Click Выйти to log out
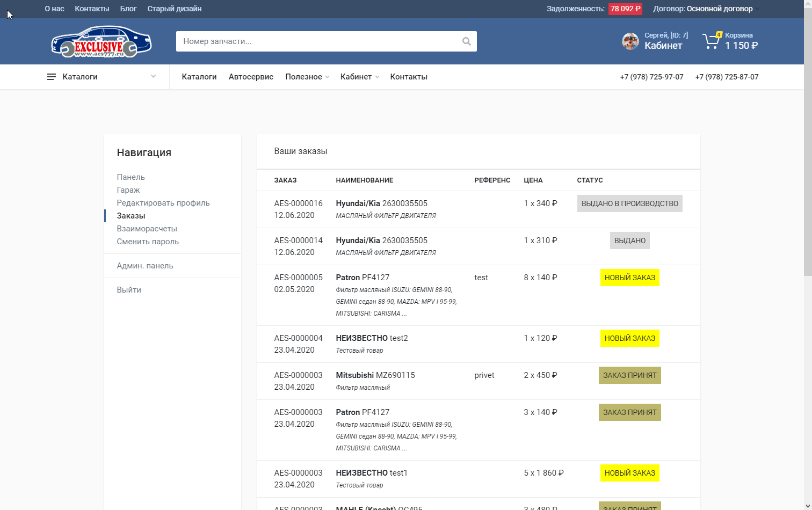This screenshot has width=812, height=510. point(129,290)
